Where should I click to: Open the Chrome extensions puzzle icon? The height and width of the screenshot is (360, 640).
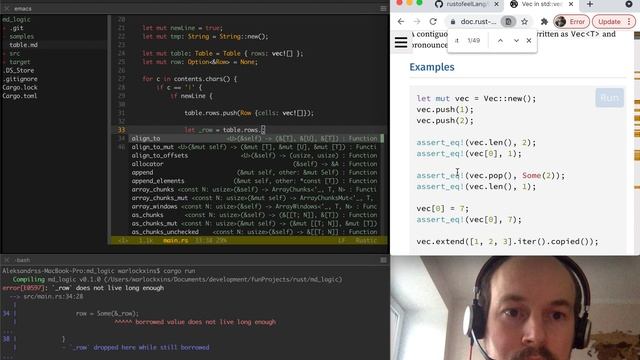544,22
